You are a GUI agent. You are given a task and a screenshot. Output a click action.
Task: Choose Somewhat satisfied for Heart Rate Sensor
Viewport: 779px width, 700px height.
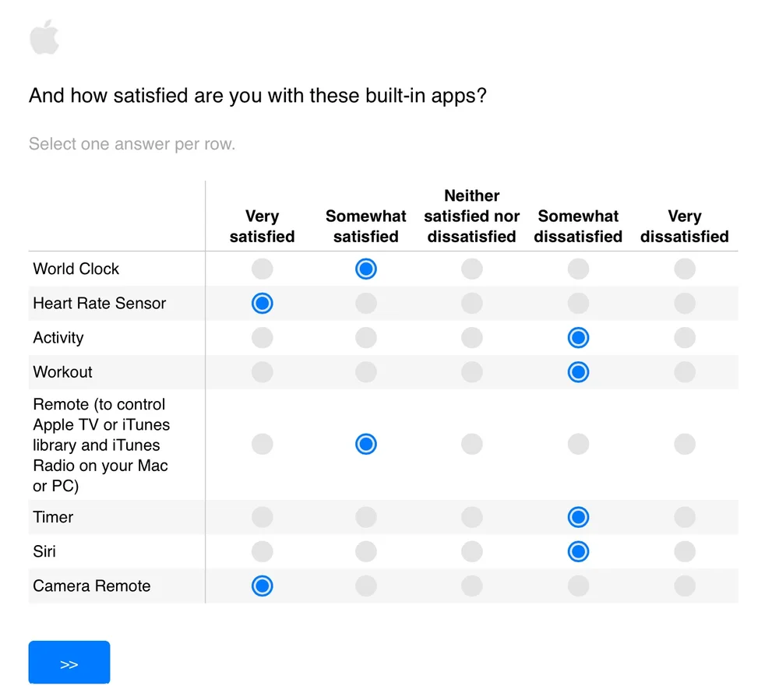[x=366, y=304]
